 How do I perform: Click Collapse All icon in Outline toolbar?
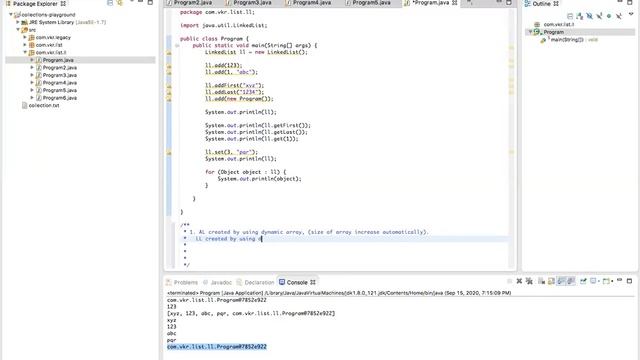tap(570, 16)
